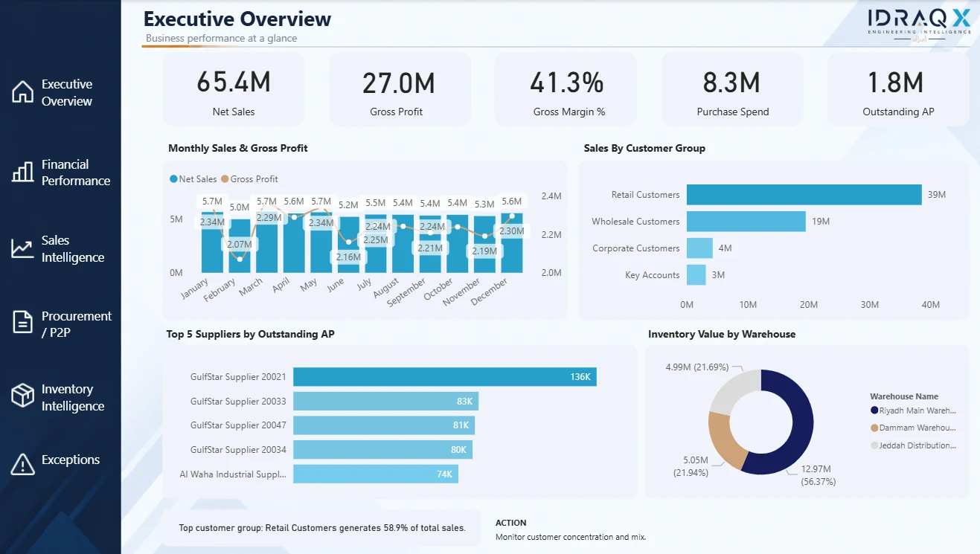This screenshot has height=554, width=980.
Task: Click the Procurement / P2P document icon
Action: [23, 322]
